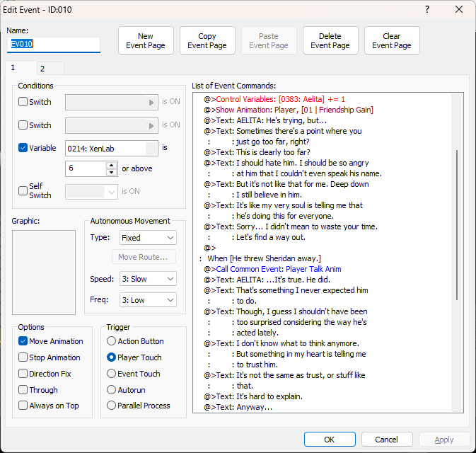
Task: Open the movement Type dropdown
Action: pyautogui.click(x=147, y=238)
